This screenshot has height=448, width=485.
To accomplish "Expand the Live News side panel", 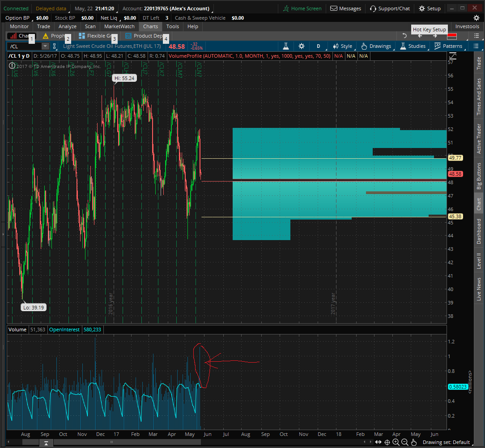I will click(x=478, y=289).
